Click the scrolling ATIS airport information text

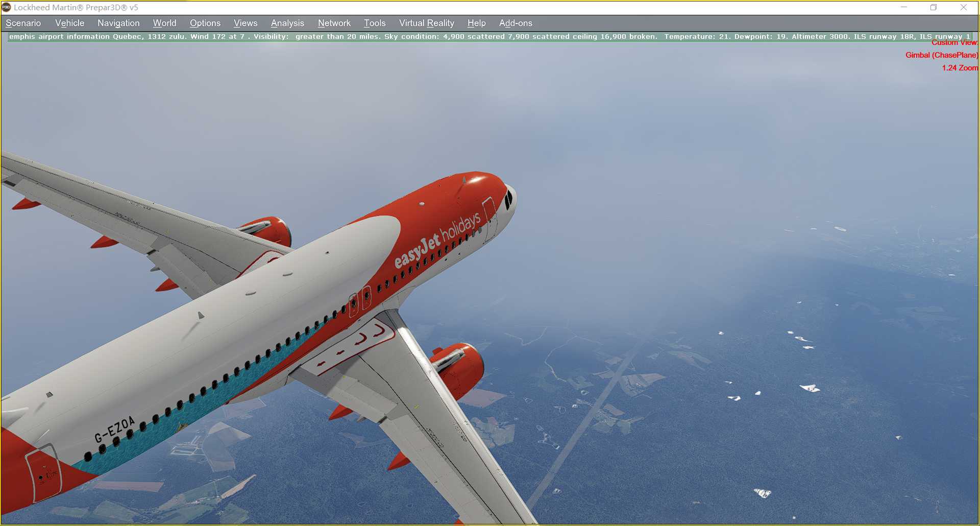[x=490, y=37]
